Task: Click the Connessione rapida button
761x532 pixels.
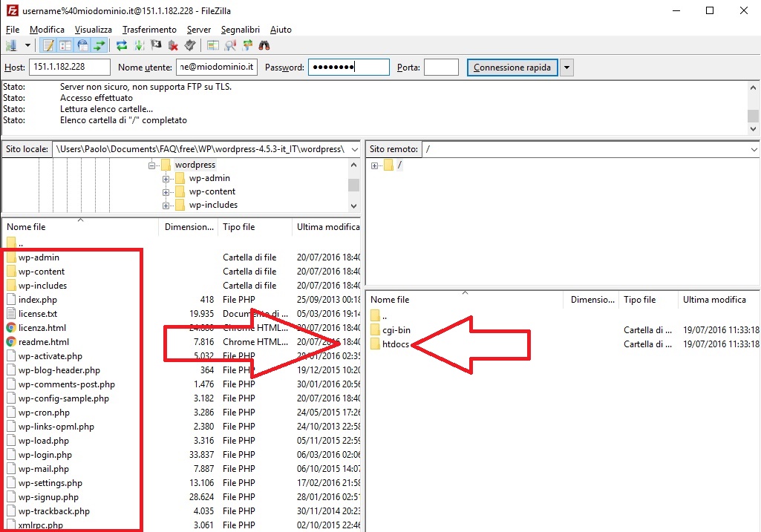Action: point(512,68)
